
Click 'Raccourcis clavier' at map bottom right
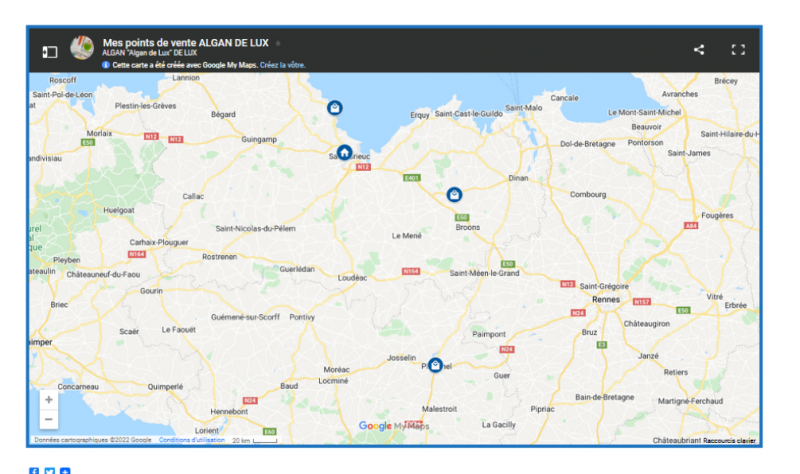click(729, 440)
